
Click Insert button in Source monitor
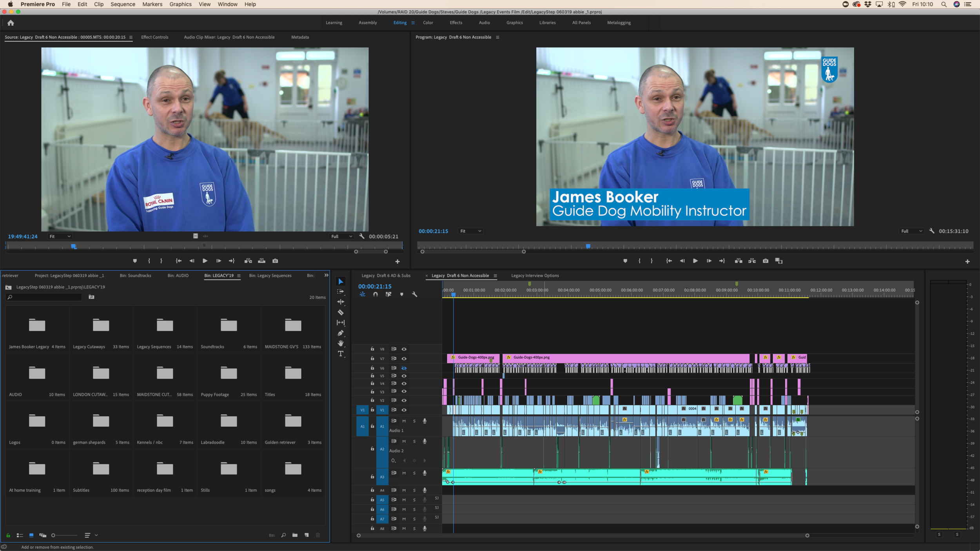[x=248, y=261]
